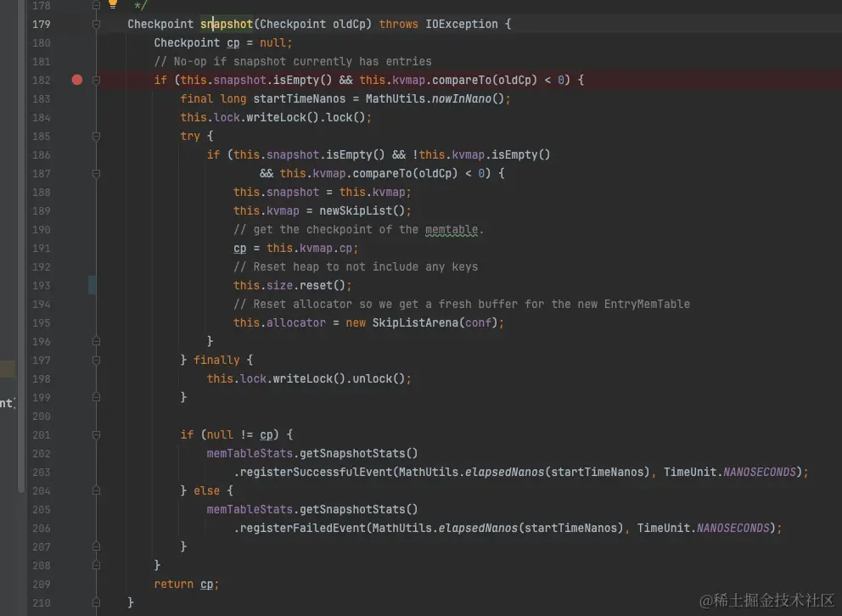Click memTableStats on line 202
842x616 pixels.
[250, 453]
